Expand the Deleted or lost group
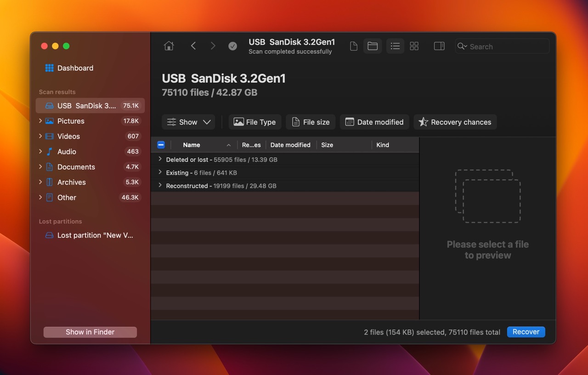 coord(160,159)
